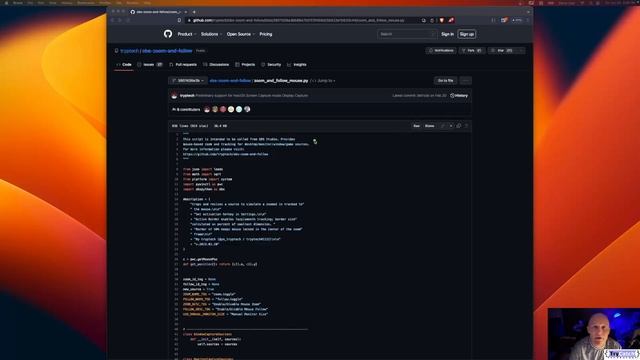This screenshot has width=640, height=360.
Task: Open the tryptech owner link
Action: [x=129, y=51]
